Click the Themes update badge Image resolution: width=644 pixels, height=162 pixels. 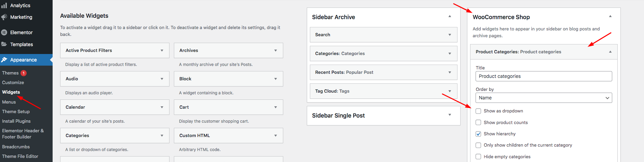click(24, 73)
